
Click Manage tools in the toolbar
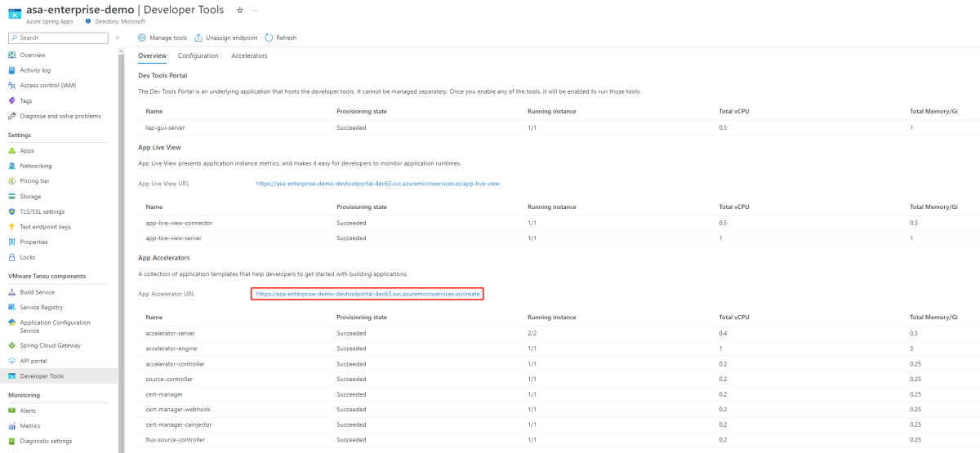163,38
